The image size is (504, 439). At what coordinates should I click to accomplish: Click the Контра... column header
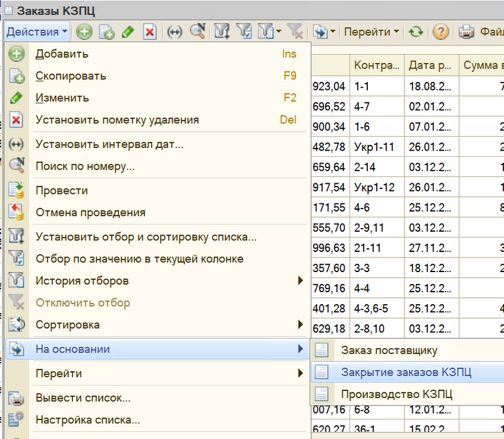click(377, 66)
